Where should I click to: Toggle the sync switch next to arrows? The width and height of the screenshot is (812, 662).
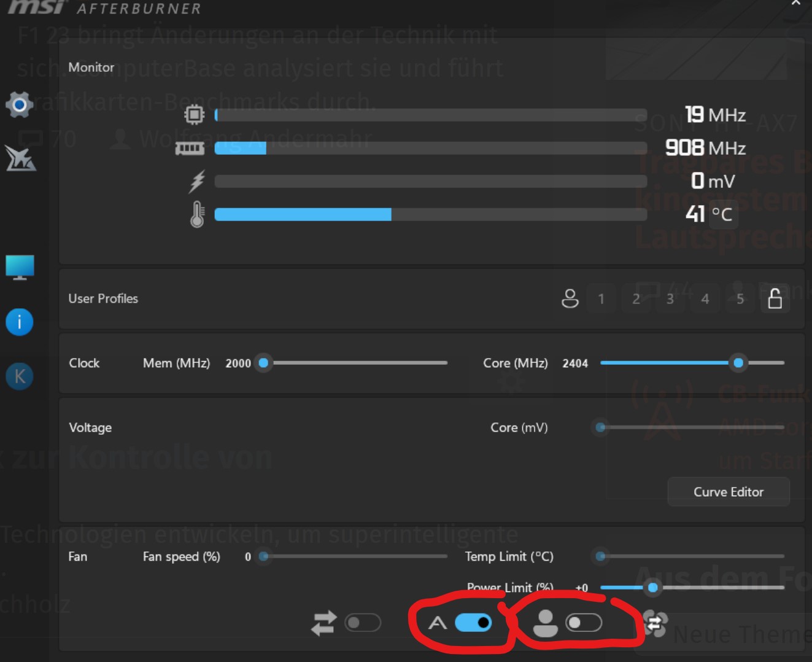pyautogui.click(x=363, y=623)
